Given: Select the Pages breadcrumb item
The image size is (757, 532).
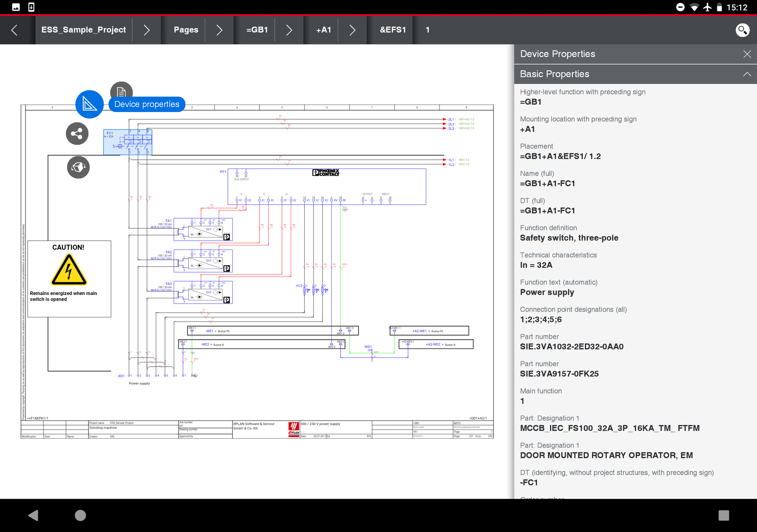Looking at the screenshot, I should pos(186,30).
